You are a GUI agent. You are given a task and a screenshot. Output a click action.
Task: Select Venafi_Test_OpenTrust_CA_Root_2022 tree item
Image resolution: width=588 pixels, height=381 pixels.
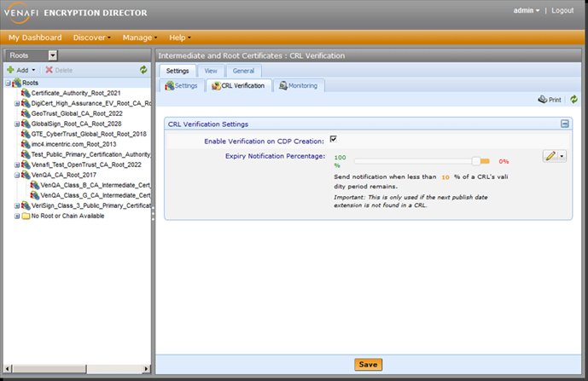pyautogui.click(x=86, y=165)
